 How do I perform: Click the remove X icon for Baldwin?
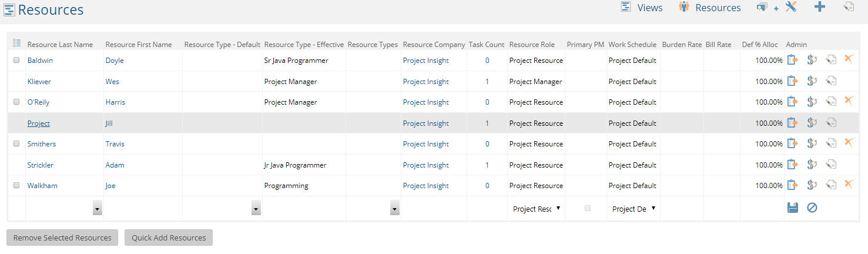click(x=849, y=59)
